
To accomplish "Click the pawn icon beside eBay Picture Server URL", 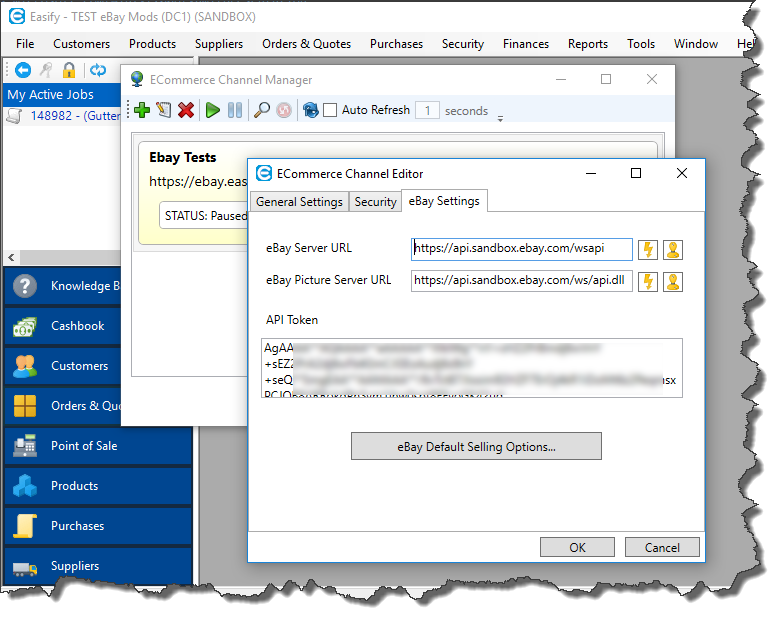I will click(673, 280).
